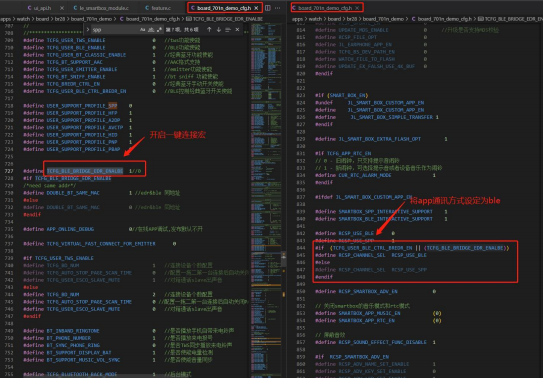The image size is (543, 378).
Task: Select board_701n_demo_cfg.h tab in left editor
Action: (224, 8)
